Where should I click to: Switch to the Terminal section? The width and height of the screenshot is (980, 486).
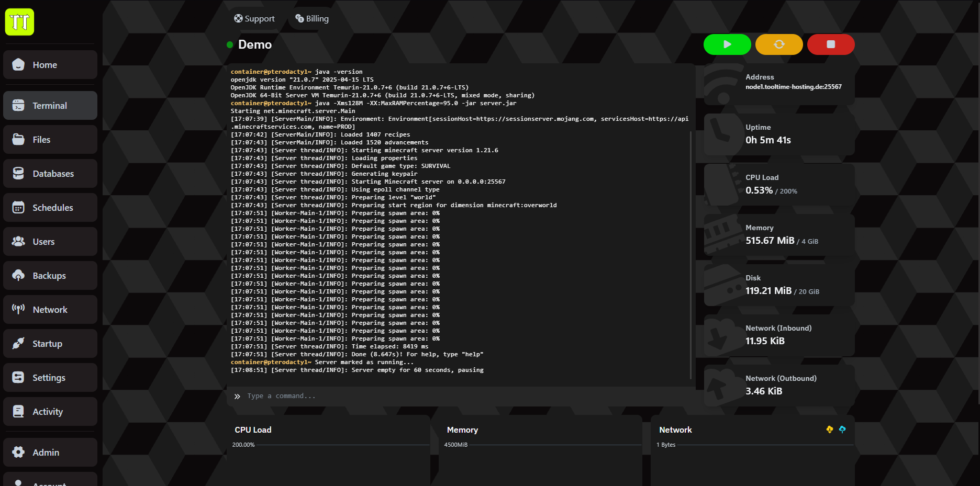point(50,106)
